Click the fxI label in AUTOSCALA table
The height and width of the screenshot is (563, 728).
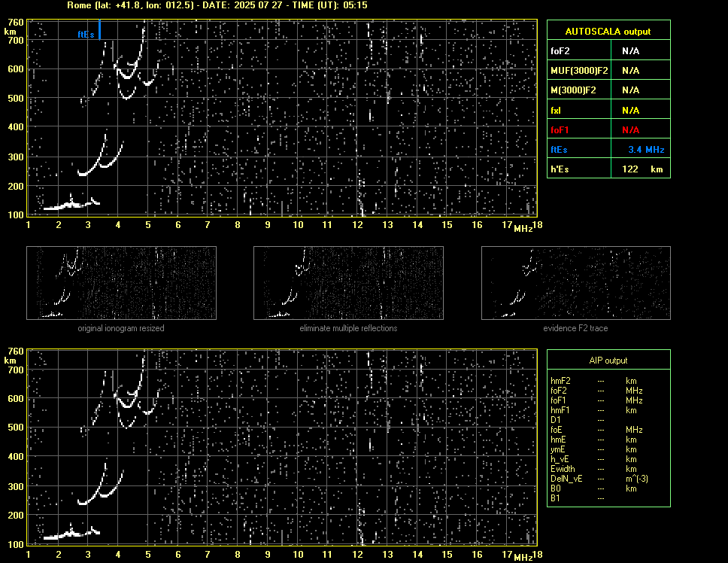[556, 111]
